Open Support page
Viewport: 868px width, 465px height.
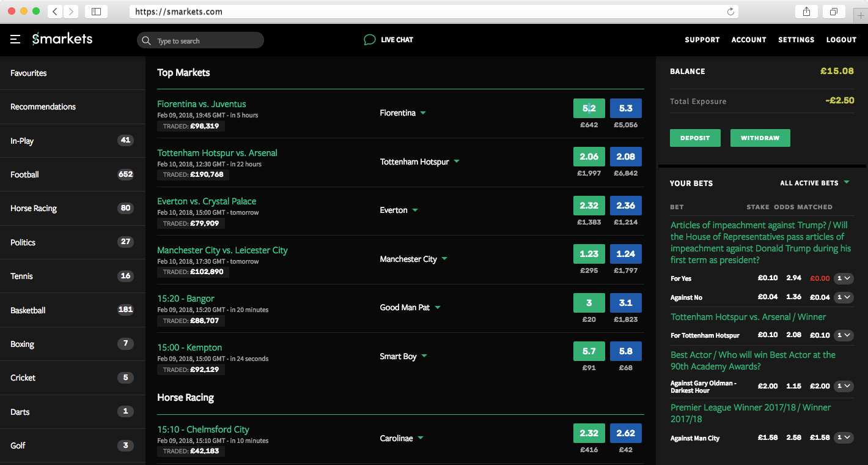[x=702, y=40]
